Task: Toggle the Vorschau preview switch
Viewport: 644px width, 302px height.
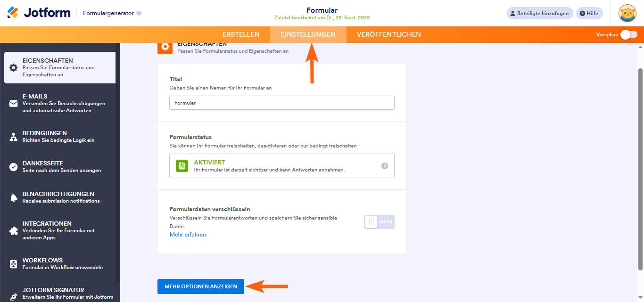Action: click(628, 34)
